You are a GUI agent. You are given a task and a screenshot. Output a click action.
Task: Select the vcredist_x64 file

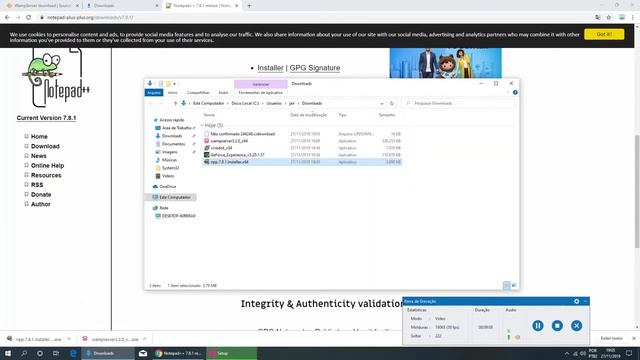pyautogui.click(x=302, y=148)
